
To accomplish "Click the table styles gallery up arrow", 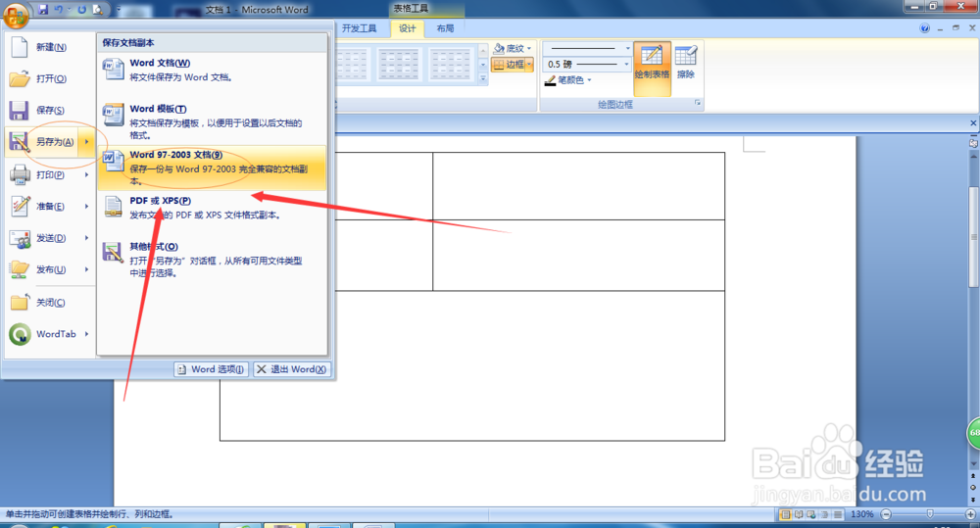I will point(483,50).
